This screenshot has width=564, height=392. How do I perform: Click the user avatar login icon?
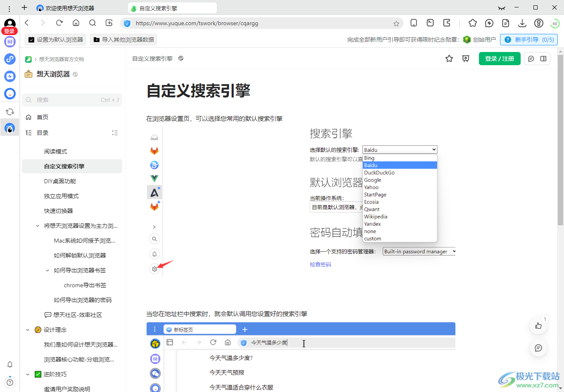9,24
